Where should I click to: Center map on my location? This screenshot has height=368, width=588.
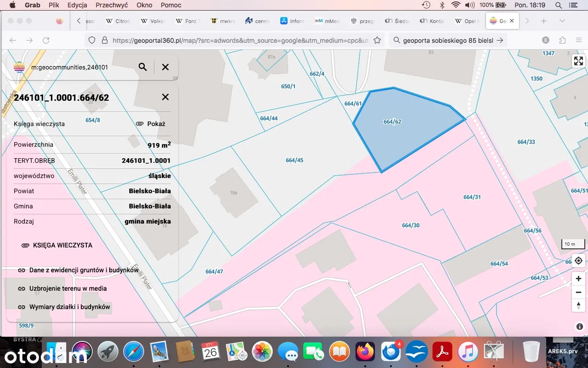[578, 261]
